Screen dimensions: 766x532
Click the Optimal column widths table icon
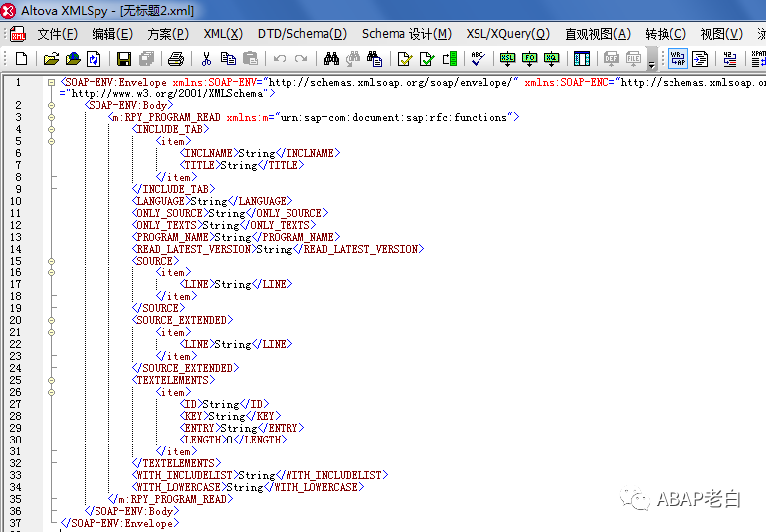[582, 59]
